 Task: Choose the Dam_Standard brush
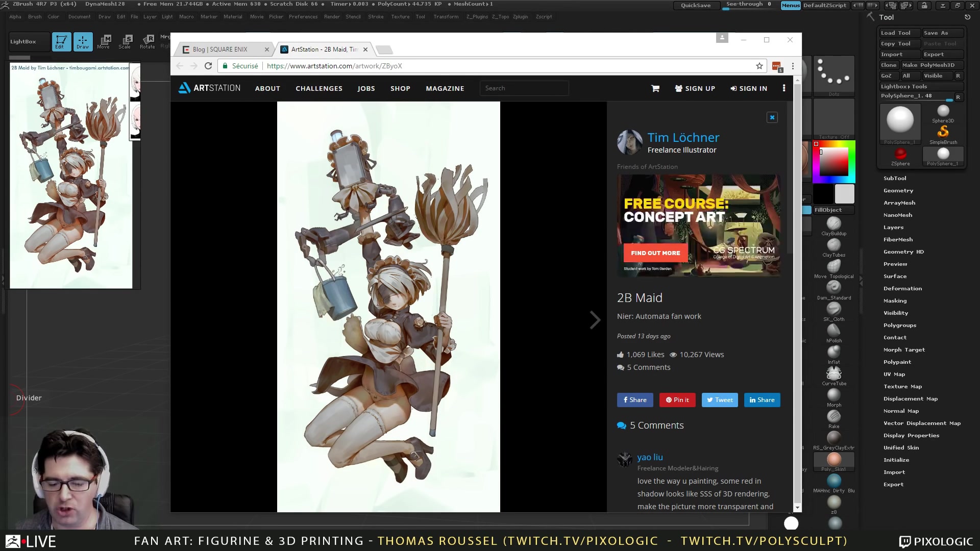point(834,288)
